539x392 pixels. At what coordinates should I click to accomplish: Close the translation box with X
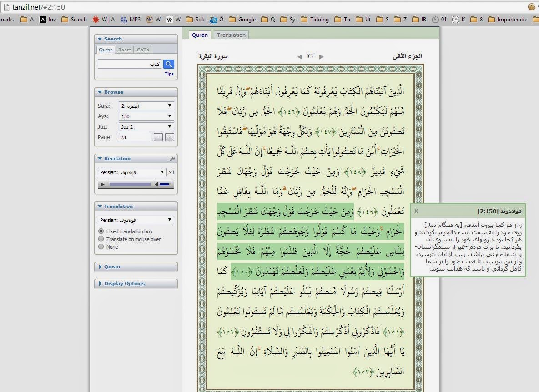click(416, 211)
